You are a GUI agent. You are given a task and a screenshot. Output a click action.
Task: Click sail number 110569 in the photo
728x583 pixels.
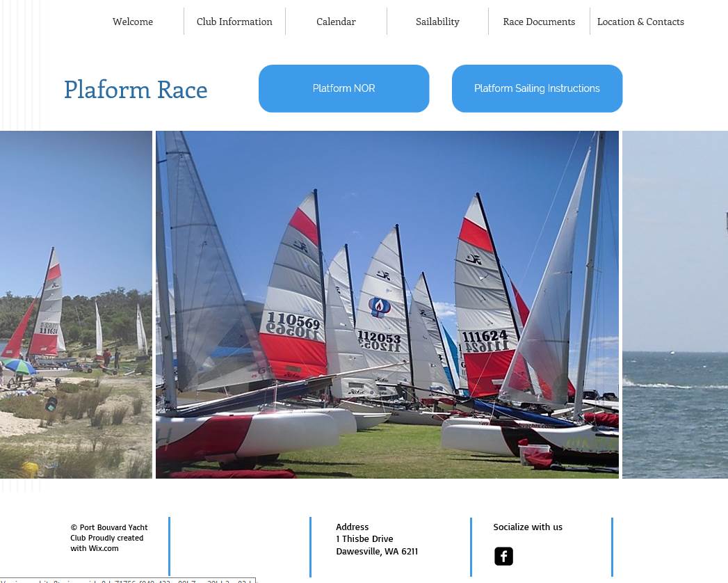pyautogui.click(x=293, y=320)
